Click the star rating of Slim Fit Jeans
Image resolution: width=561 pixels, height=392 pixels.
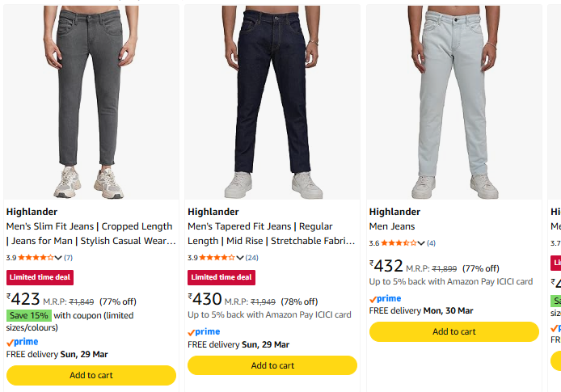[35, 258]
